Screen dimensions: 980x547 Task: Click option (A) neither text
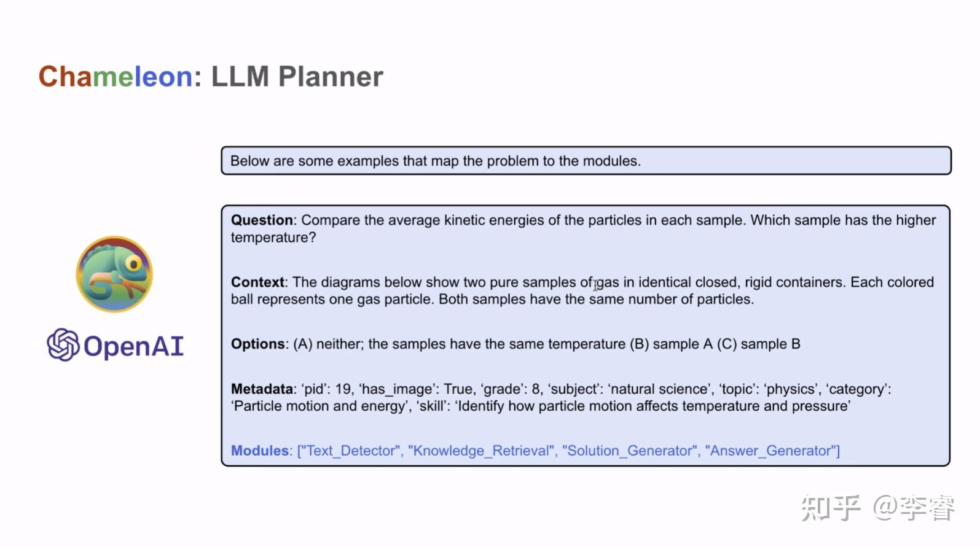pyautogui.click(x=459, y=344)
